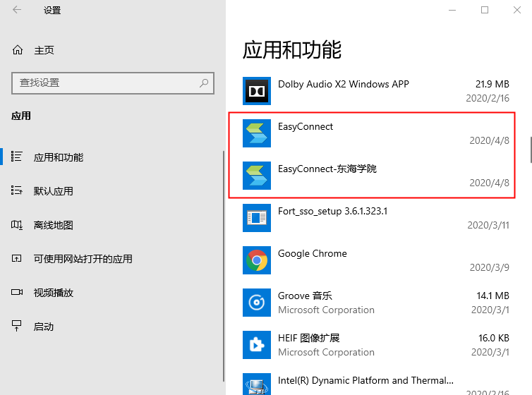Click the Fort_sso_setup app icon
Image resolution: width=532 pixels, height=395 pixels.
(x=257, y=218)
